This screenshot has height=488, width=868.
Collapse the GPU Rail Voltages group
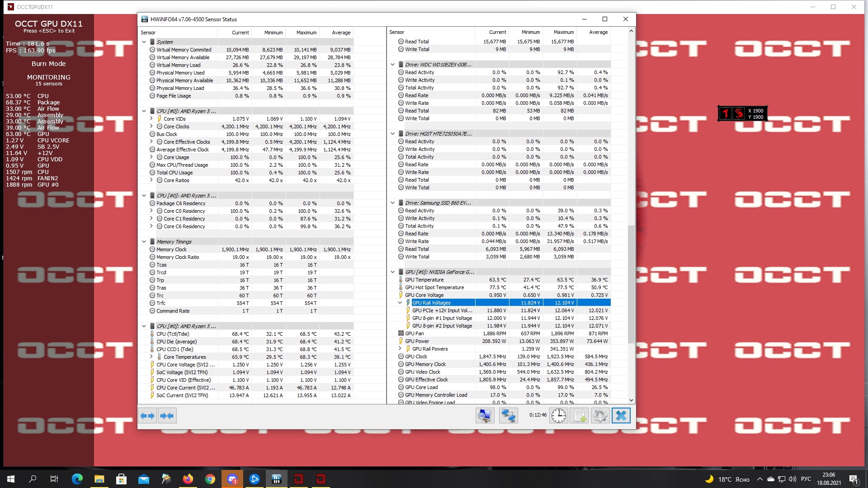pyautogui.click(x=400, y=303)
